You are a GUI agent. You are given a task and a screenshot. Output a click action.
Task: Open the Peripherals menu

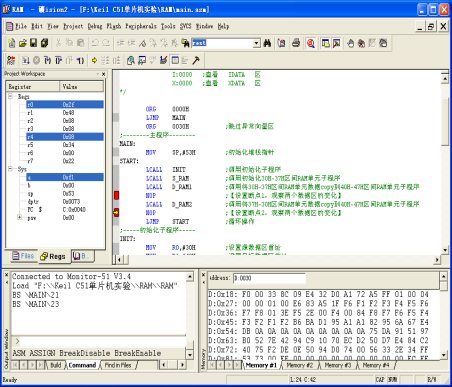tap(141, 26)
